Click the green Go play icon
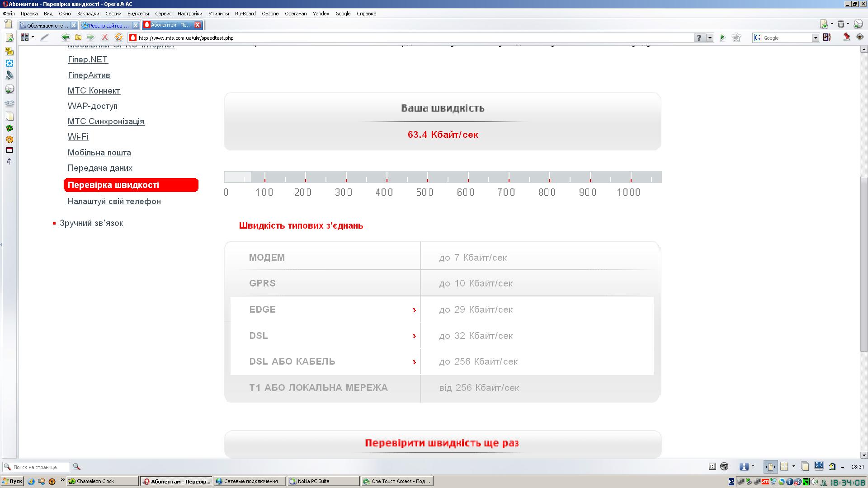868x488 pixels. 722,38
